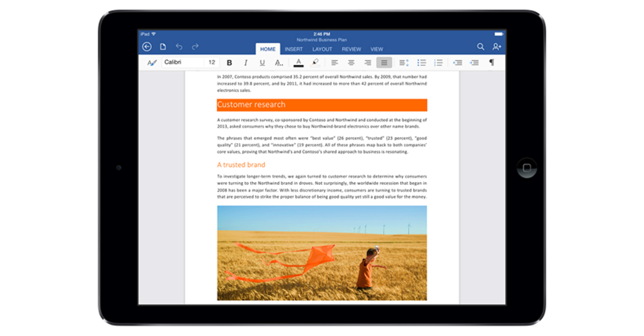This screenshot has height=336, width=644.
Task: Tap the paragraph starting 'To investigate longer-term trends'
Action: point(322,186)
